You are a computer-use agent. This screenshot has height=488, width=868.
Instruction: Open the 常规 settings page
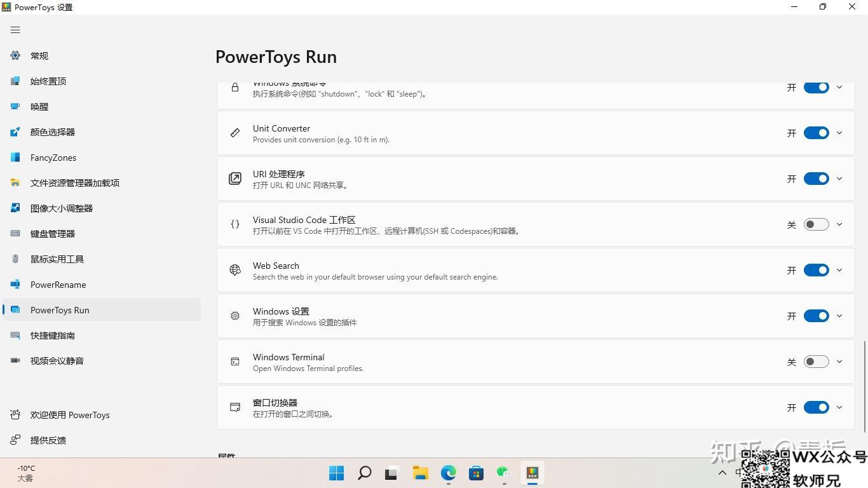tap(102, 56)
